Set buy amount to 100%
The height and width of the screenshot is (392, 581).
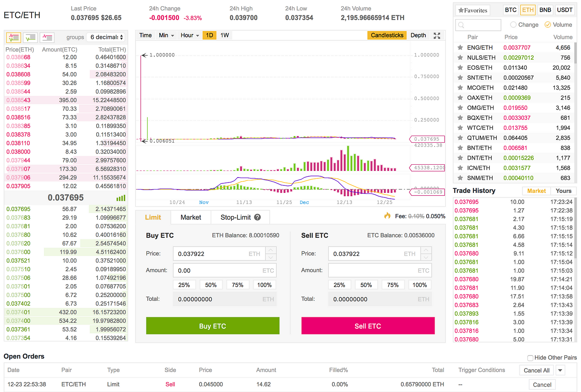tap(264, 285)
